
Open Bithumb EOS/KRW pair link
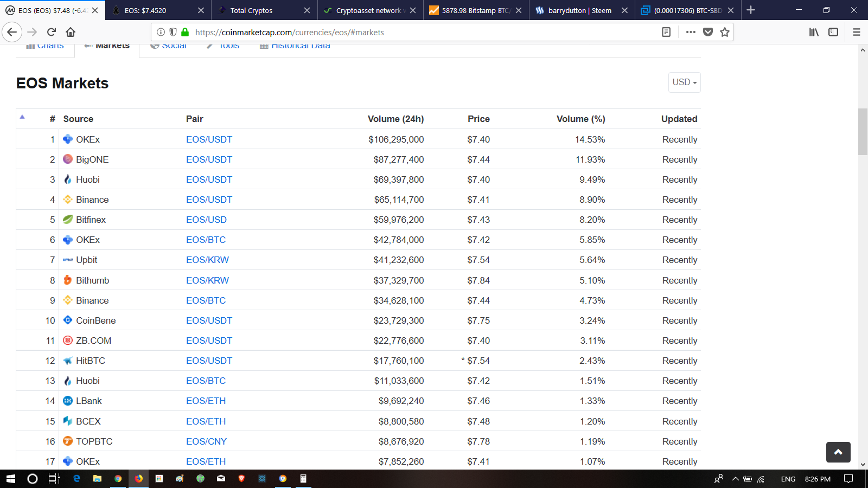point(207,280)
